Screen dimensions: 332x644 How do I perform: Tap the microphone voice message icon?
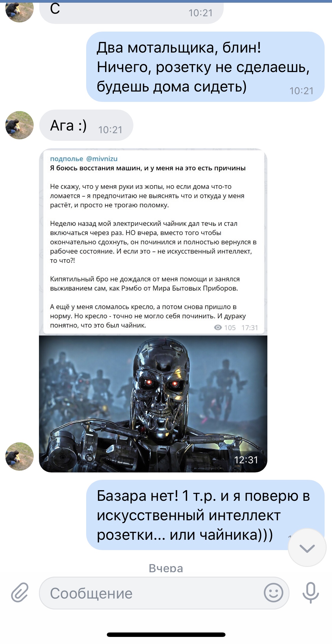[x=310, y=592]
